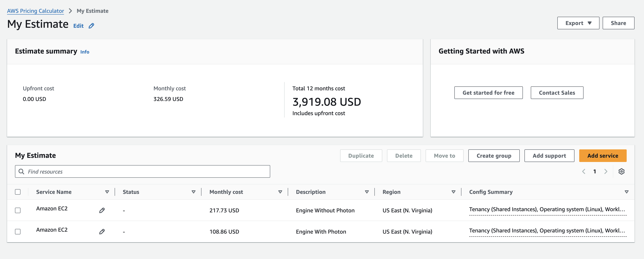Sort by Status column arrow
Screen dimensions: 644x259
coord(194,192)
